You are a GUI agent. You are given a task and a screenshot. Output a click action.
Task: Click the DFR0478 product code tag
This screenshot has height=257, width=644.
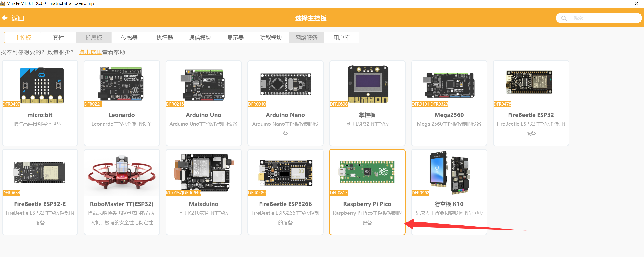[502, 104]
